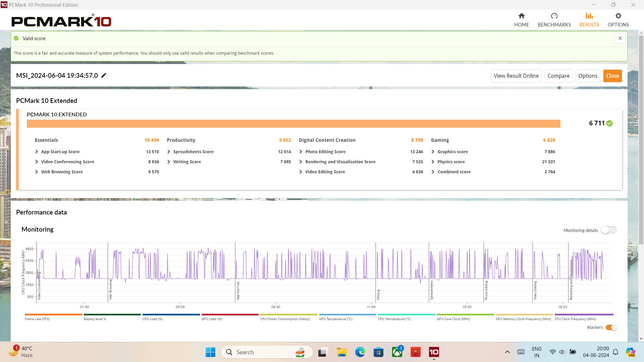
Task: Open the weather widget showing 40°C Haze
Action: click(x=21, y=352)
